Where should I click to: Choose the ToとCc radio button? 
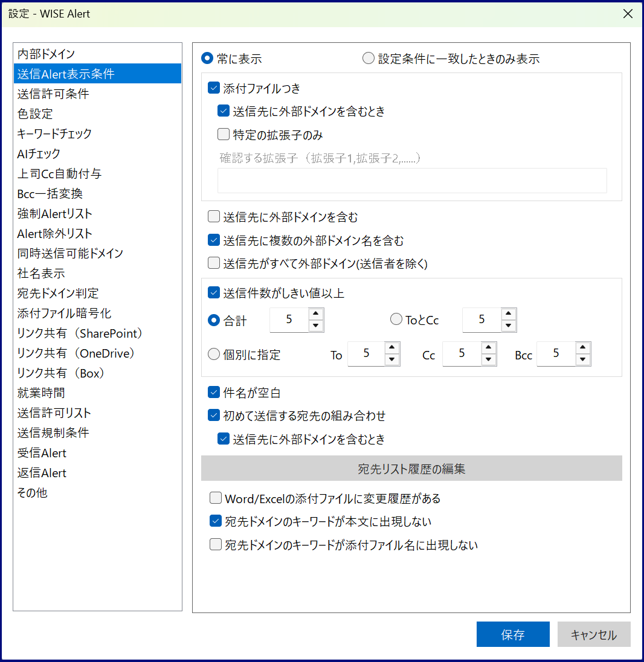coord(396,319)
